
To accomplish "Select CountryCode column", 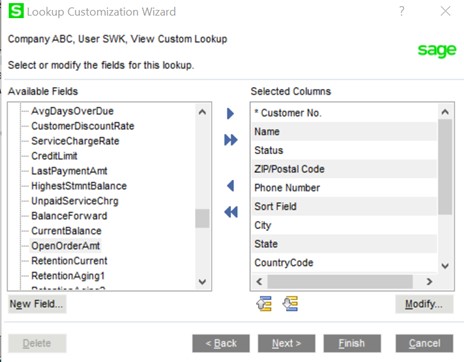I will [344, 262].
